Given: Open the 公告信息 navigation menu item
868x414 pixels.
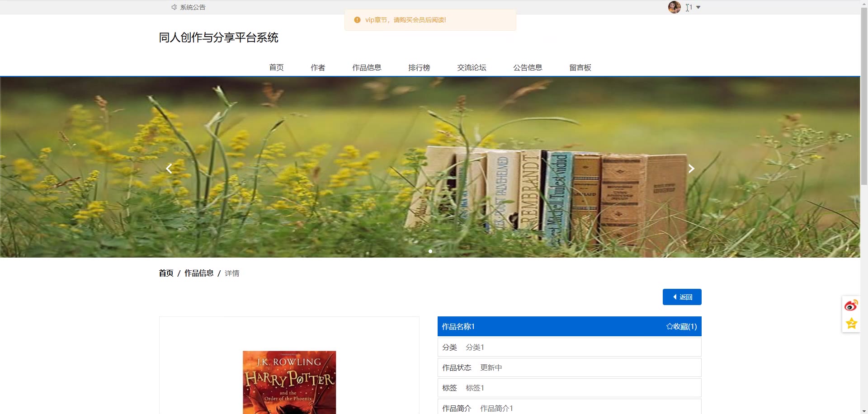Looking at the screenshot, I should pyautogui.click(x=528, y=67).
